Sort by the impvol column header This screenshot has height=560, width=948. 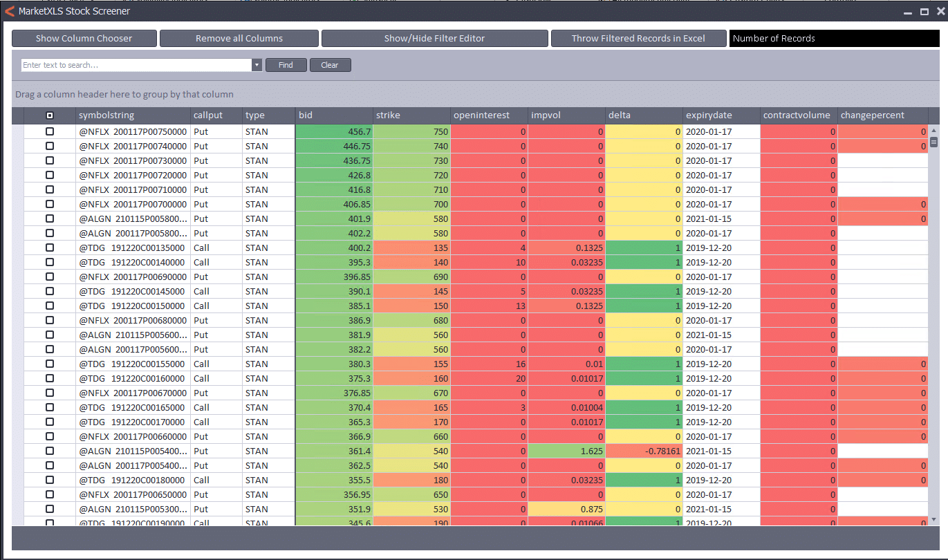(x=566, y=115)
